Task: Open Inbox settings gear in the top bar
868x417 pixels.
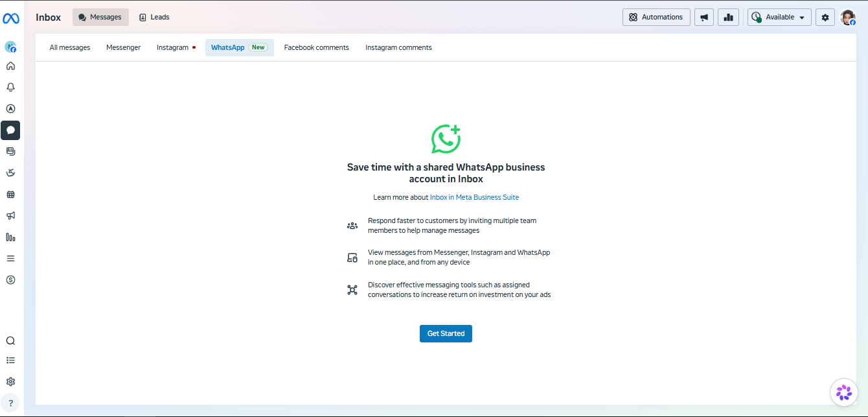Action: click(825, 18)
